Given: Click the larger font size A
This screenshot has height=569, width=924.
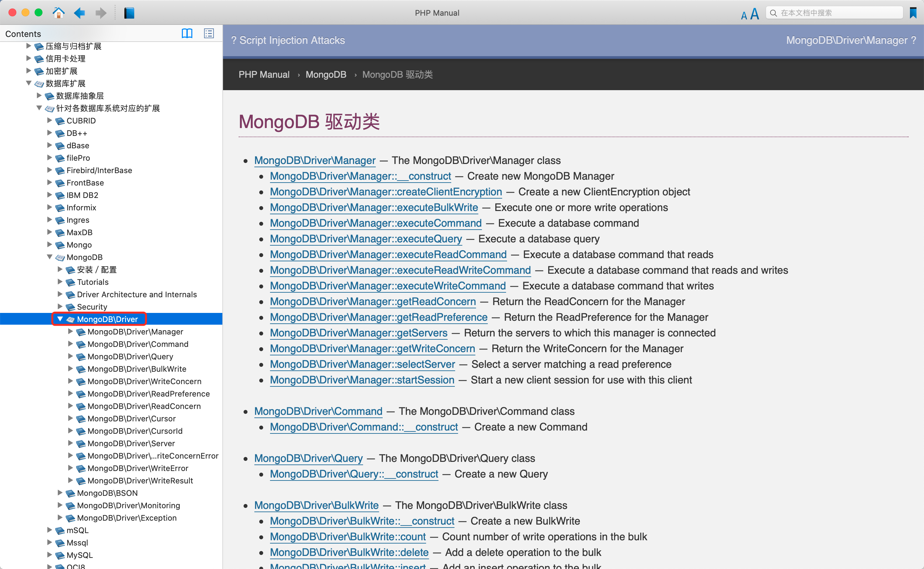Looking at the screenshot, I should click(755, 13).
